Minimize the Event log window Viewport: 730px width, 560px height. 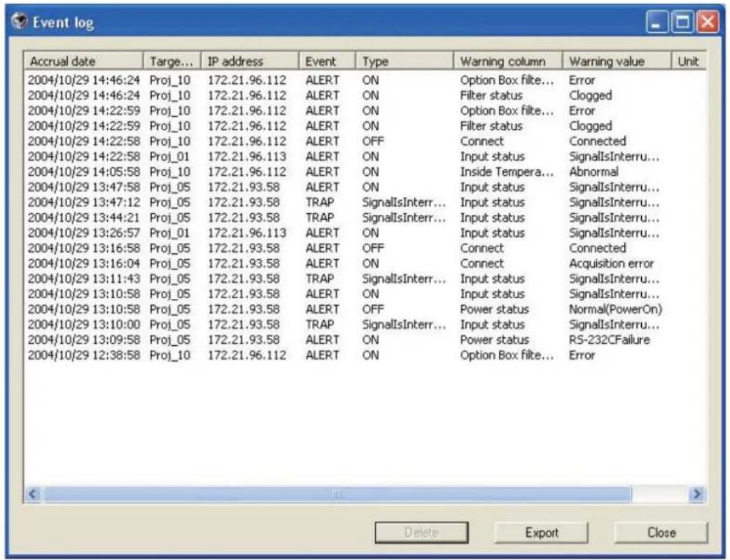pos(657,22)
